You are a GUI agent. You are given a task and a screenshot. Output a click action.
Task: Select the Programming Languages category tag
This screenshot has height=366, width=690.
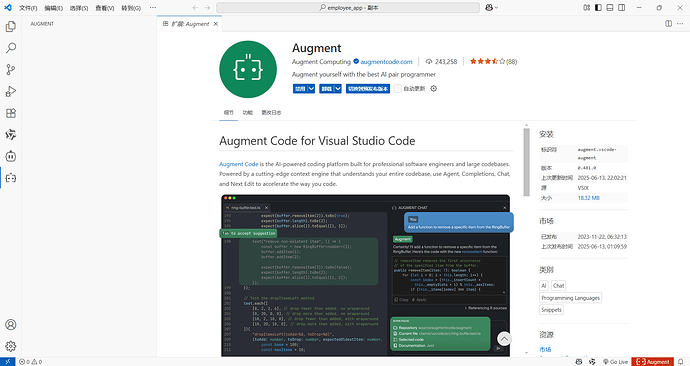[x=570, y=298]
